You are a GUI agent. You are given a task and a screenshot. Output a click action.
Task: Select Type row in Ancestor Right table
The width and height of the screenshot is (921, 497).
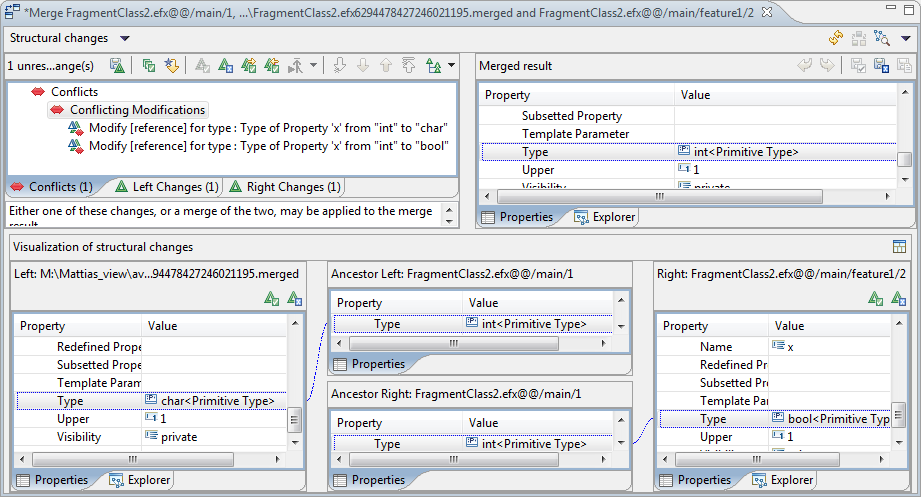(473, 444)
